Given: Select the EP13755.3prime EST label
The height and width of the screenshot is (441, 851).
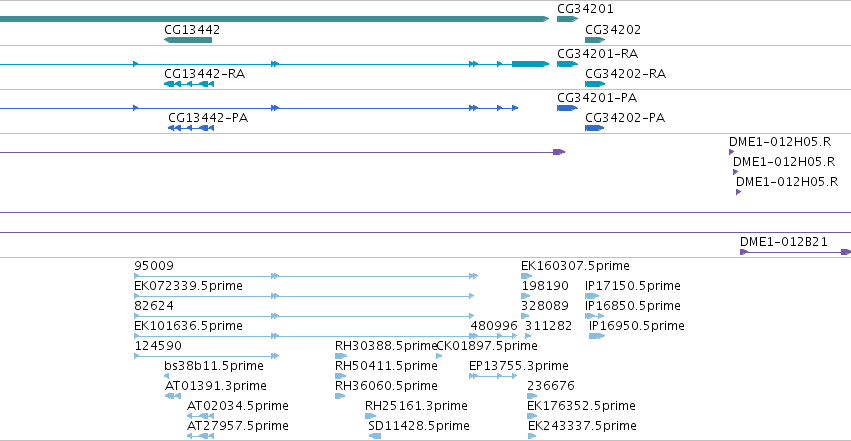Looking at the screenshot, I should click(519, 366).
